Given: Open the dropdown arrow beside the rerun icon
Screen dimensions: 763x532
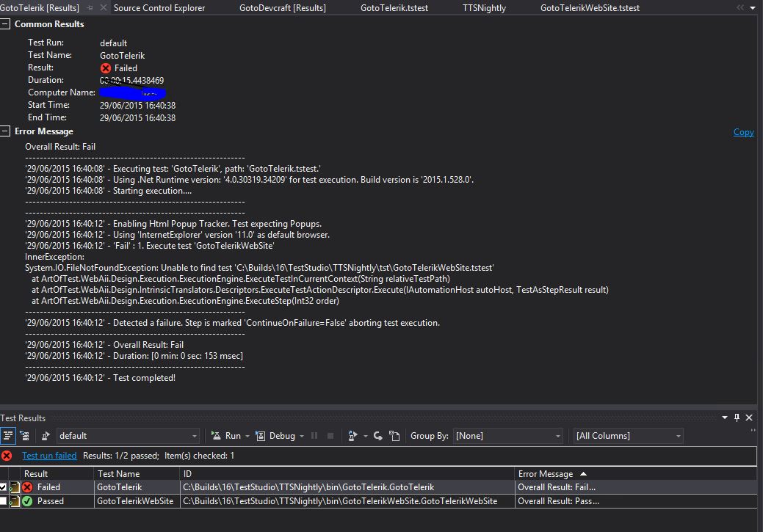Looking at the screenshot, I should (x=366, y=436).
